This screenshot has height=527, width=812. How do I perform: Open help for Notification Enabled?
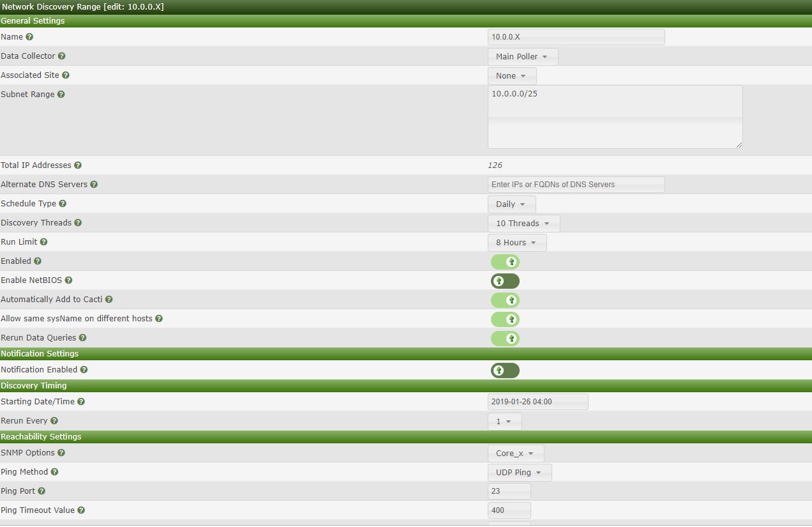(x=84, y=369)
